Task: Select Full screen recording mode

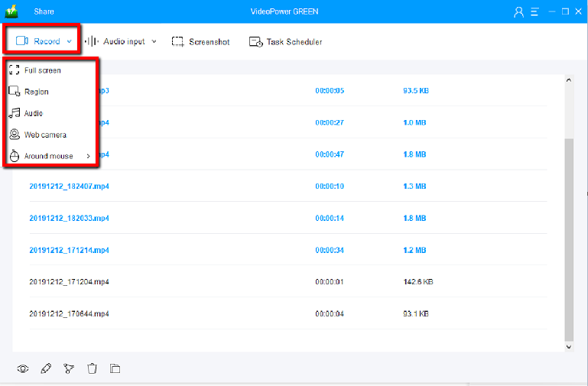Action: point(42,70)
